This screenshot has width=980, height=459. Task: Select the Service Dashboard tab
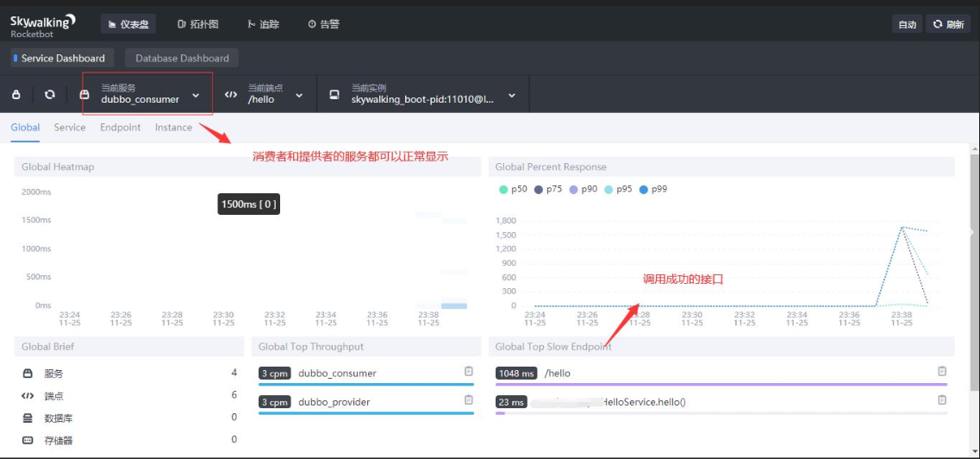click(x=63, y=58)
